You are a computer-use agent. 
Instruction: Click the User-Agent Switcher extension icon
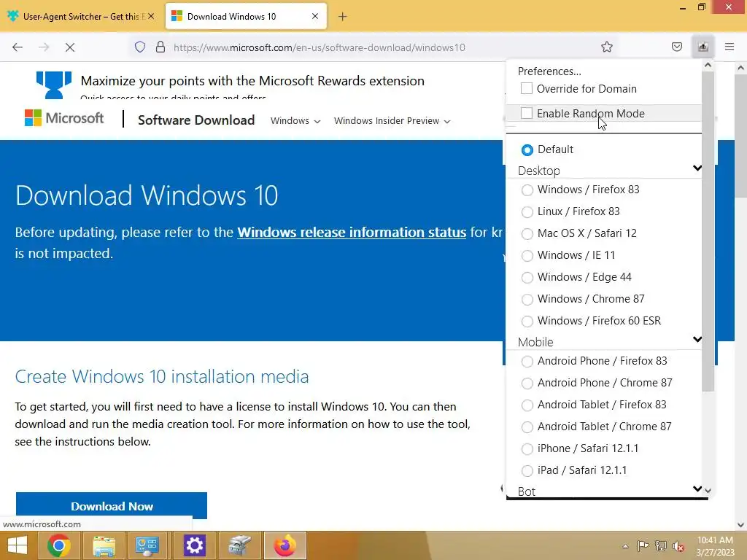pos(703,47)
